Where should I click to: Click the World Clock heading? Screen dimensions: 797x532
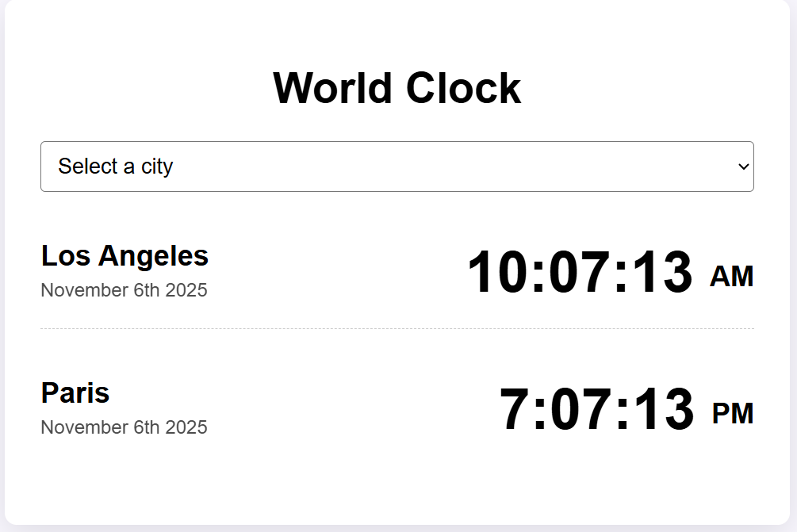397,88
